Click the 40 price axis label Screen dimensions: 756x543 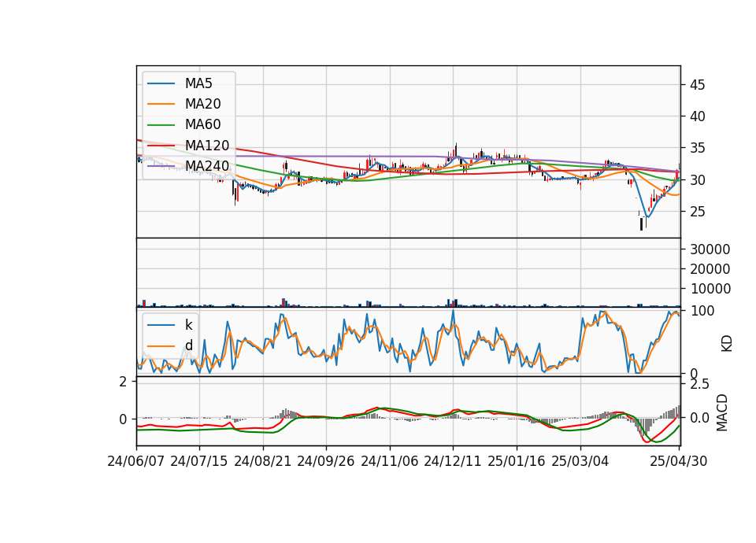697,116
